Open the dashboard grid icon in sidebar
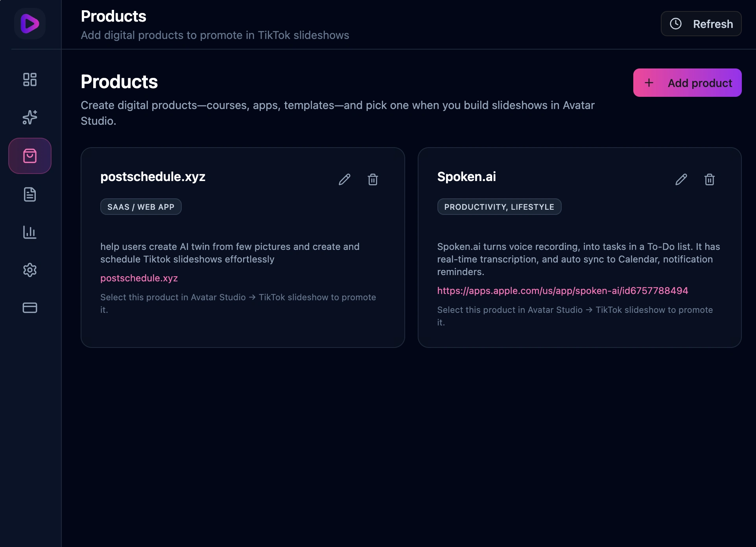This screenshot has width=756, height=547. pyautogui.click(x=30, y=79)
